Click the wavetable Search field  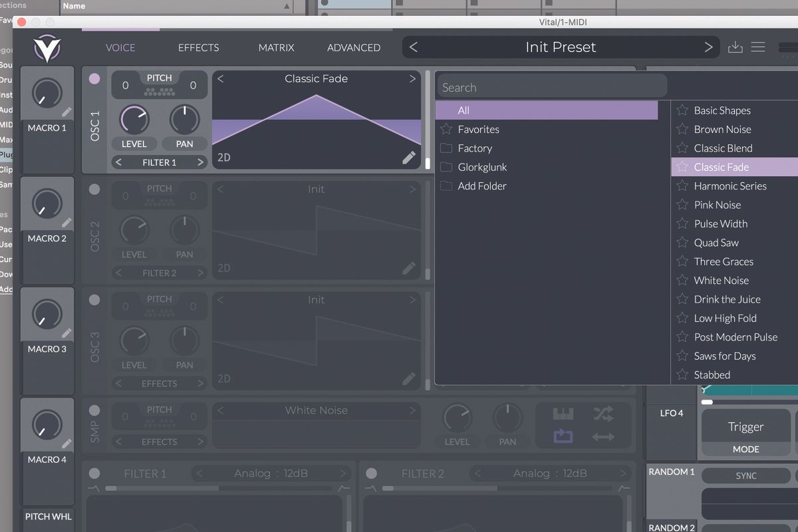point(551,86)
